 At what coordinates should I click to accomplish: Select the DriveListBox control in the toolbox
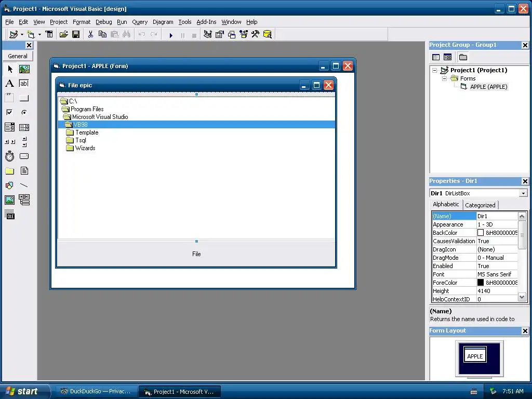tap(24, 156)
